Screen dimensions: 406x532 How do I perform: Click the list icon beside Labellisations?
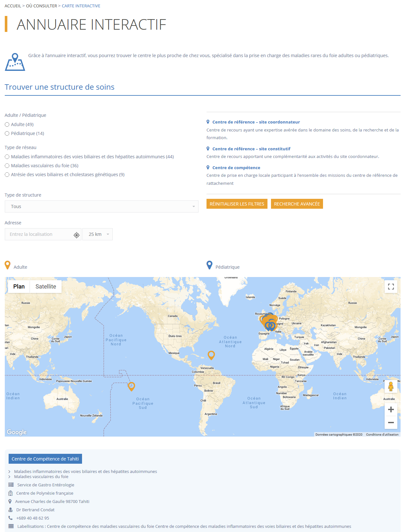click(x=11, y=526)
